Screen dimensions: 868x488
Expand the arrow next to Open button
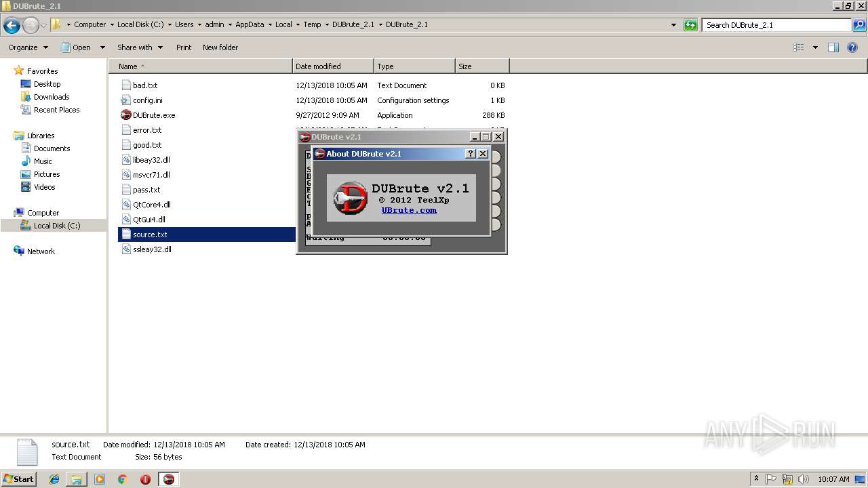click(102, 47)
